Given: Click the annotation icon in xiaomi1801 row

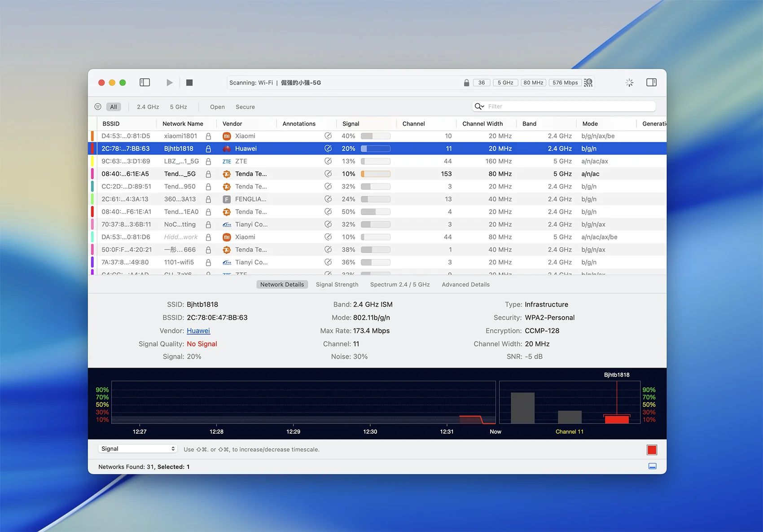Looking at the screenshot, I should coord(328,136).
